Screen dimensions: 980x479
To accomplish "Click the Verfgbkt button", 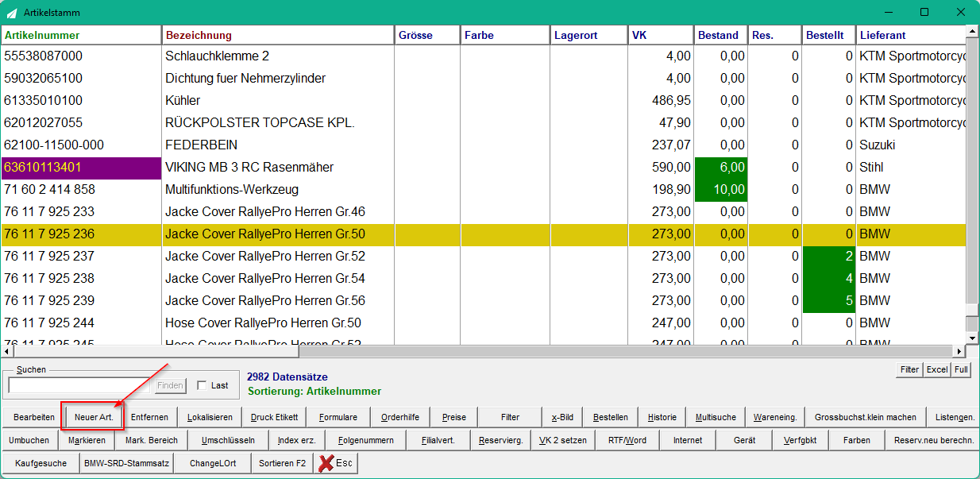I will coord(801,440).
